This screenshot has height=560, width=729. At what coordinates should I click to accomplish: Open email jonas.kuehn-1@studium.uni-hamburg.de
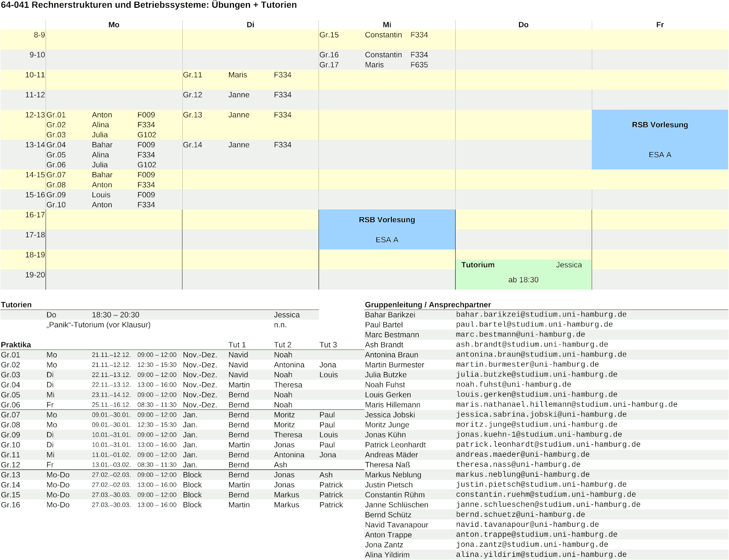coord(539,435)
